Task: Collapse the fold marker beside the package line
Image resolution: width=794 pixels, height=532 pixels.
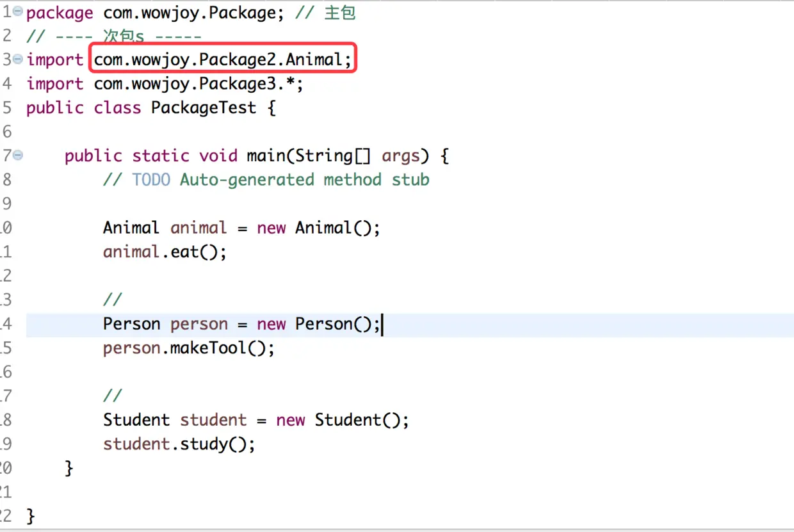Action: (x=17, y=12)
